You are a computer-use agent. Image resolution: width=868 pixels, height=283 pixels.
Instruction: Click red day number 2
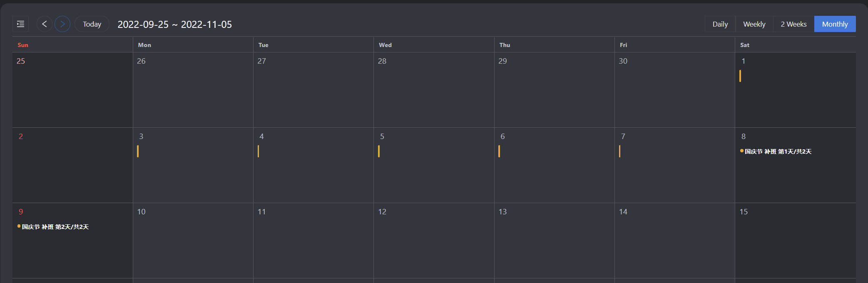[21, 137]
